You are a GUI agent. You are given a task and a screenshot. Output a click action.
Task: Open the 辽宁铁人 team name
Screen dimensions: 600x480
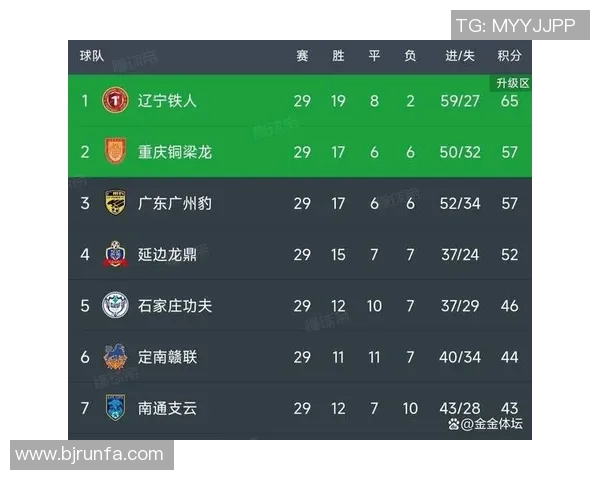168,101
